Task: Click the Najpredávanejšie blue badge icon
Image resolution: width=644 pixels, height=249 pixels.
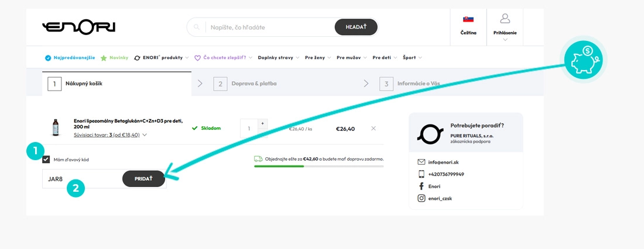Action: [x=48, y=58]
